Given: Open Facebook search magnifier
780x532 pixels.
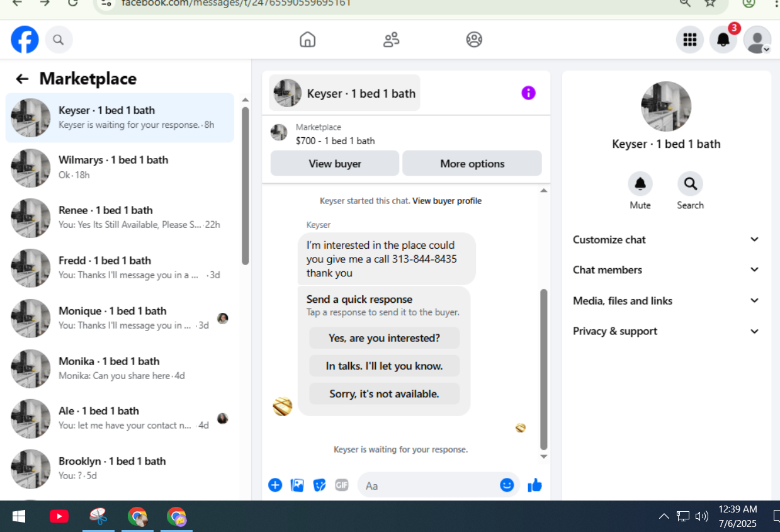Looking at the screenshot, I should (x=59, y=40).
